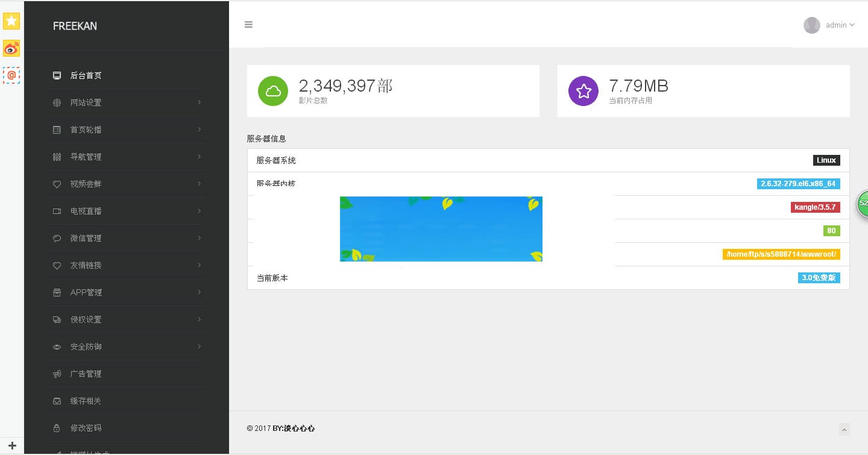Click the blue banner image in server info

coord(441,229)
